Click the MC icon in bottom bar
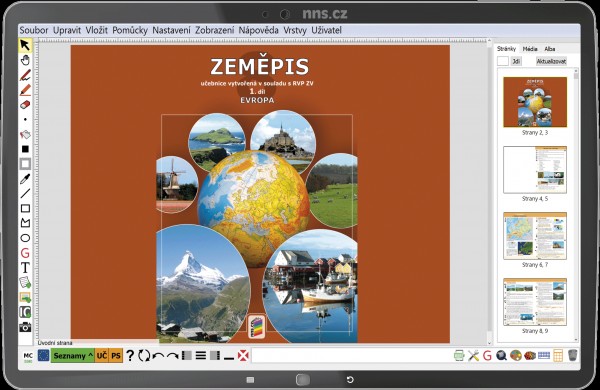 click(x=28, y=356)
